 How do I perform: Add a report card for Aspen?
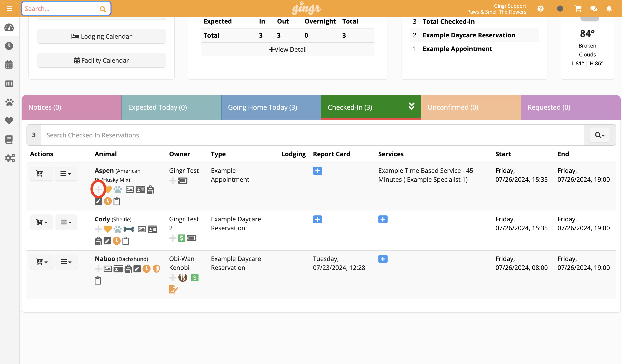[317, 171]
